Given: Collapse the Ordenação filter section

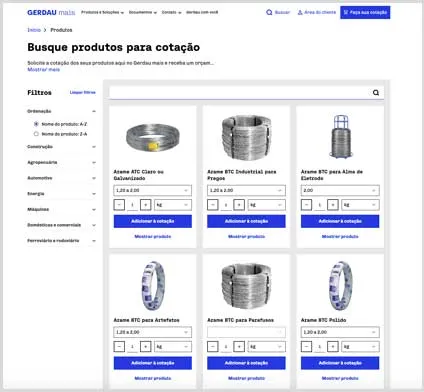Looking at the screenshot, I should (x=94, y=111).
